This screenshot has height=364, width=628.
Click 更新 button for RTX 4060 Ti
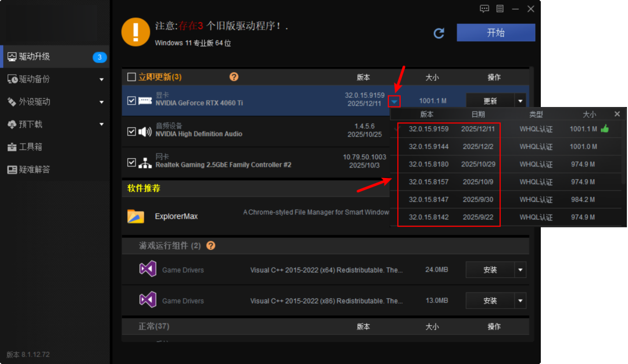coord(490,101)
